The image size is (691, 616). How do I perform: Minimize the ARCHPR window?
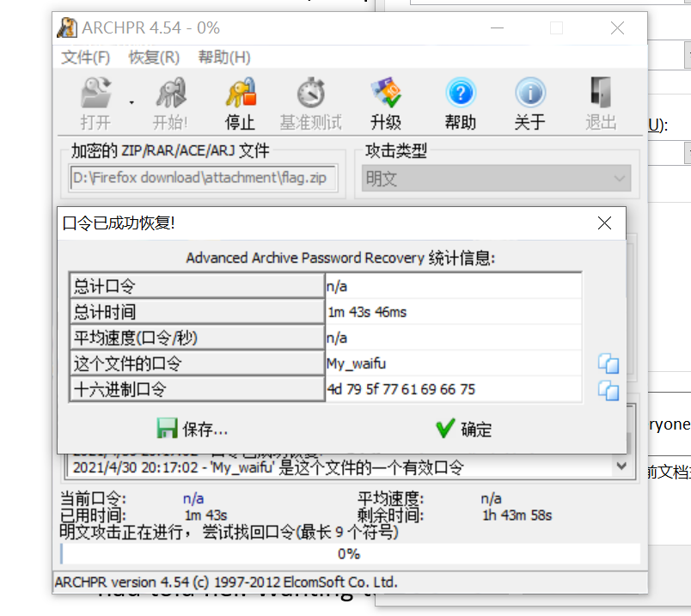[x=497, y=28]
